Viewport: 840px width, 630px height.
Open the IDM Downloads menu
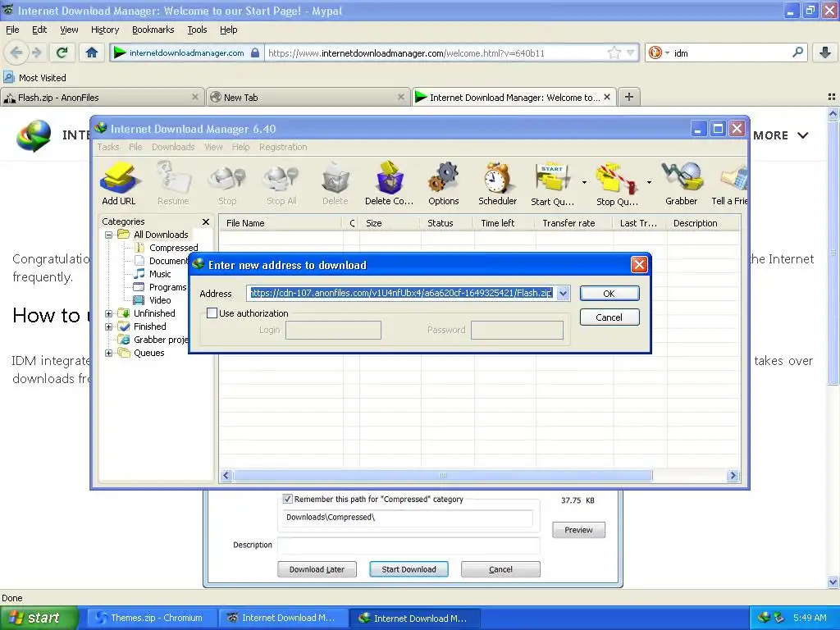[173, 147]
